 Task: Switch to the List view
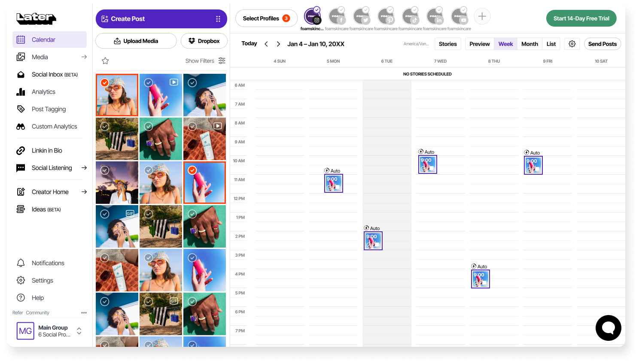pyautogui.click(x=551, y=44)
